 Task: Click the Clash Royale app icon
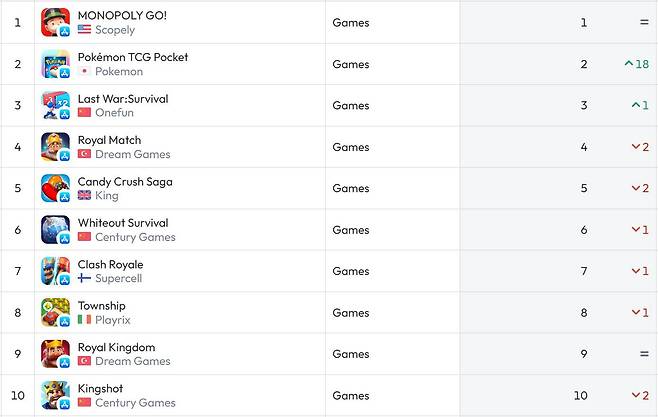pyautogui.click(x=55, y=271)
